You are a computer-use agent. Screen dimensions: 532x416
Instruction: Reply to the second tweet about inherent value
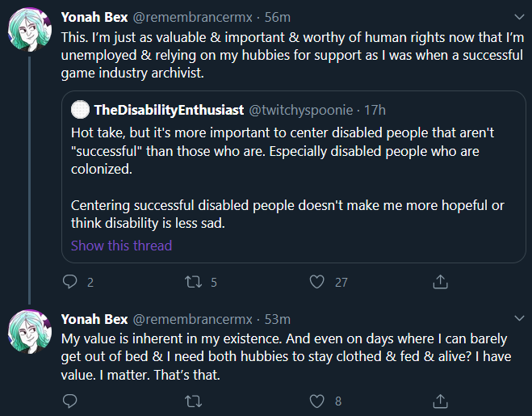70,401
